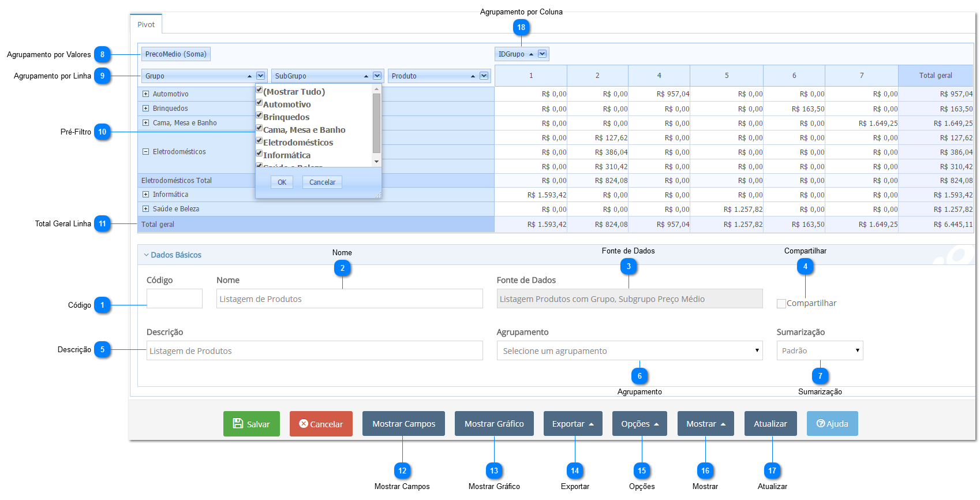
Task: Open the SubGrupo field filter dropdown icon
Action: (377, 76)
